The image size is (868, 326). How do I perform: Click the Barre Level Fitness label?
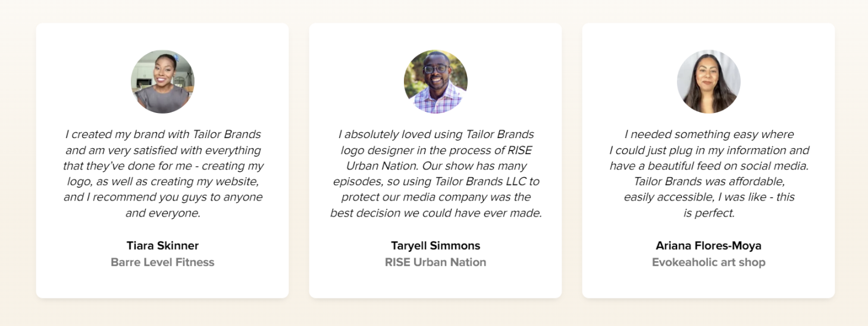pos(162,262)
